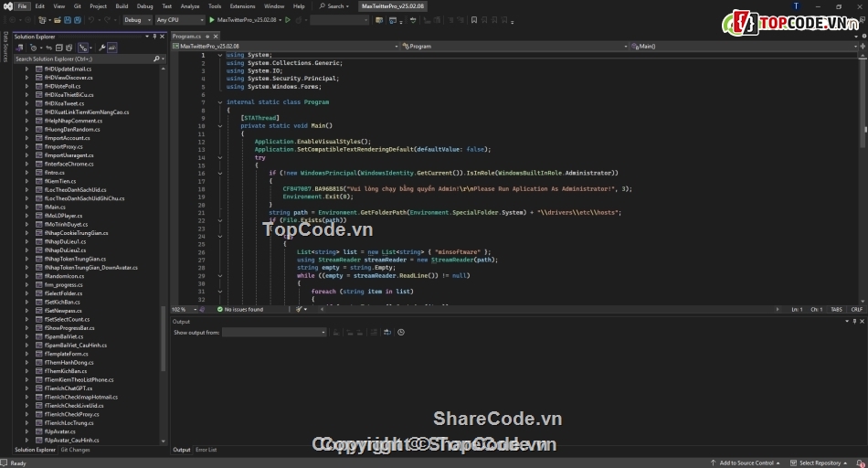Image resolution: width=868 pixels, height=468 pixels.
Task: Open the Debug menu
Action: [x=144, y=6]
